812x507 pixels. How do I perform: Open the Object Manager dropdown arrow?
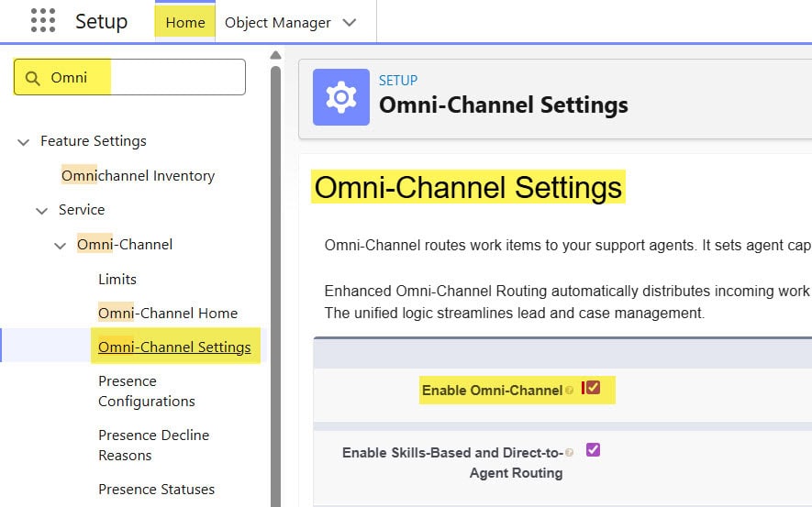[x=350, y=23]
